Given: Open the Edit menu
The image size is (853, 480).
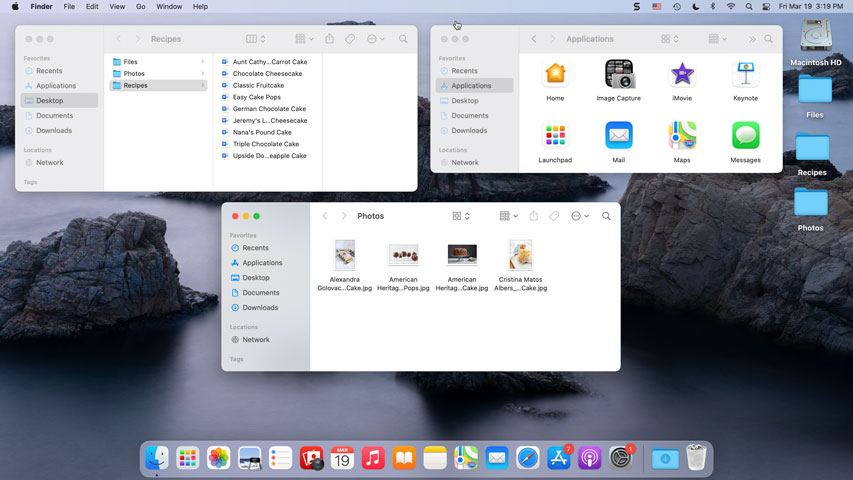Looking at the screenshot, I should coord(92,7).
